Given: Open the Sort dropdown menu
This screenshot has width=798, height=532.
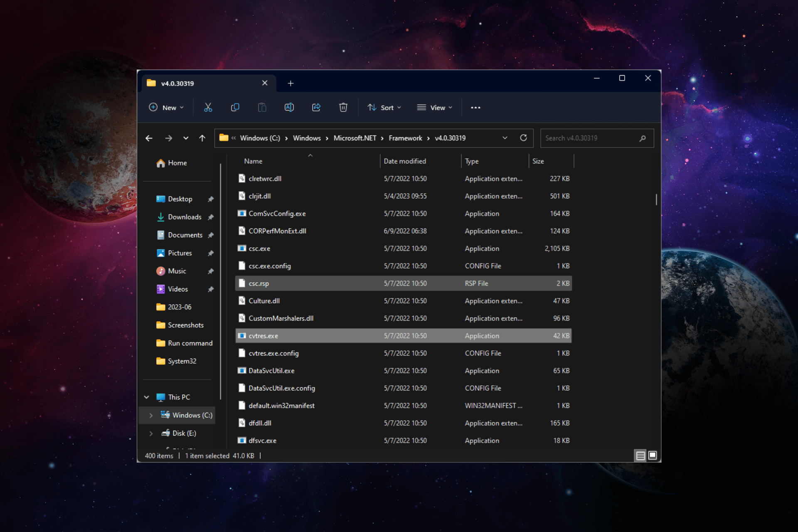Looking at the screenshot, I should point(384,108).
